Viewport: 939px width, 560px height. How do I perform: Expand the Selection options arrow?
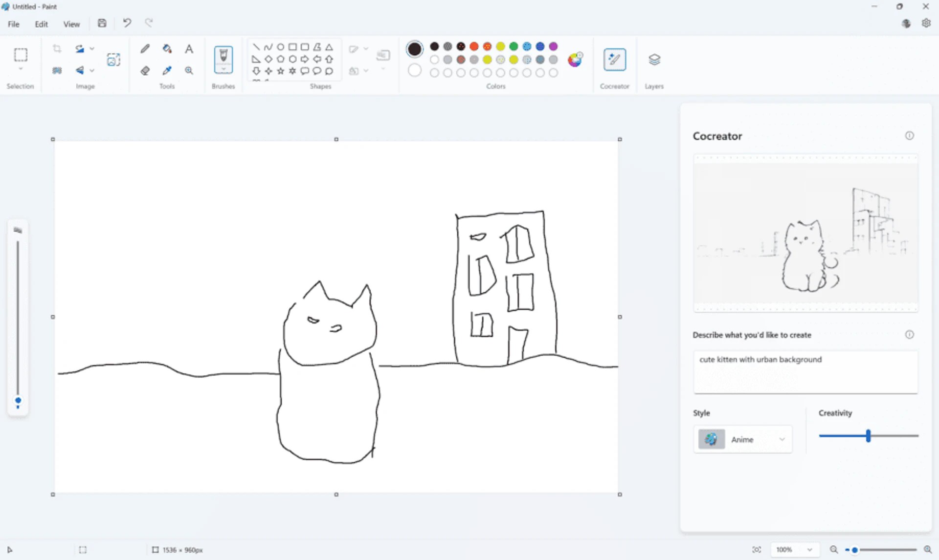pos(21,69)
